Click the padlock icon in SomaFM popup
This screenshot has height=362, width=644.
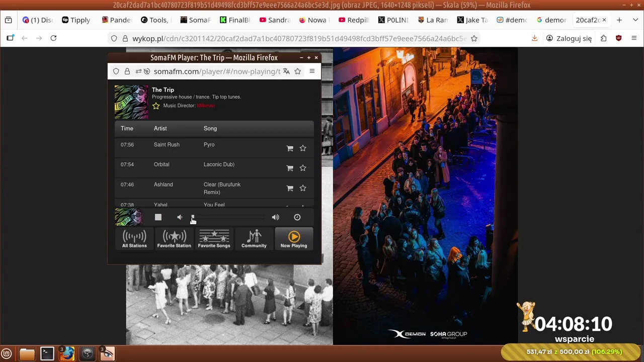click(x=127, y=71)
